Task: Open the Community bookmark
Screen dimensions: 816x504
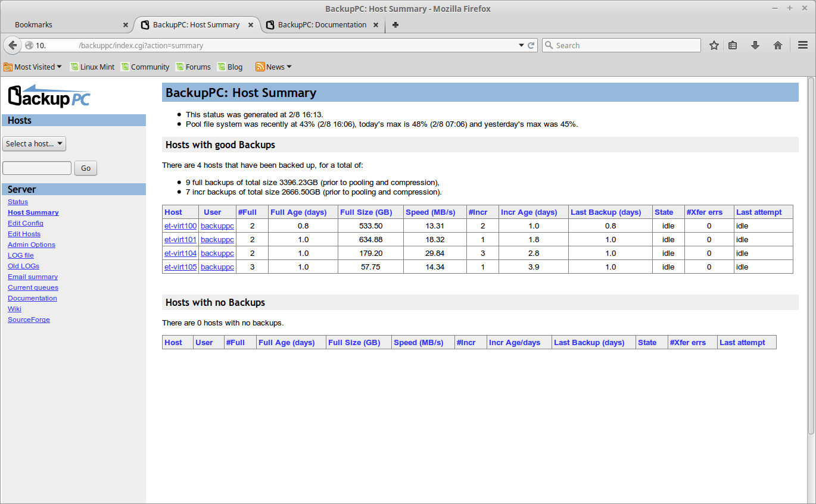Action: 145,67
